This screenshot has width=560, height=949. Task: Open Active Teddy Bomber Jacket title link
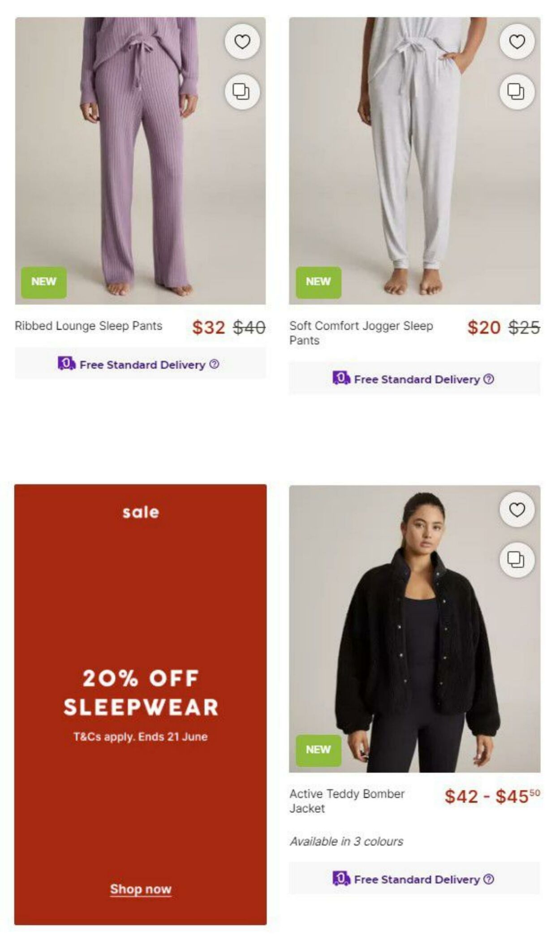(x=347, y=801)
